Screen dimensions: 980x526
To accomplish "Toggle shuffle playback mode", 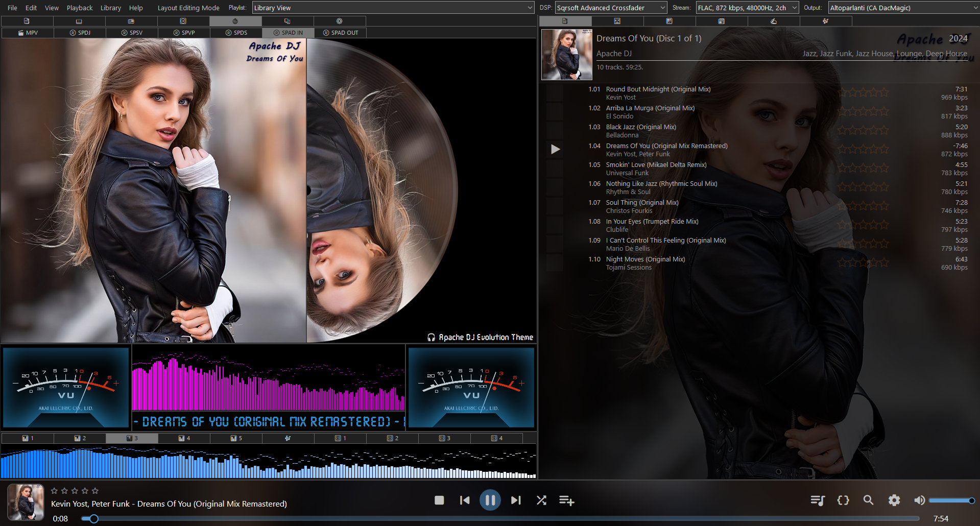I will tap(541, 500).
